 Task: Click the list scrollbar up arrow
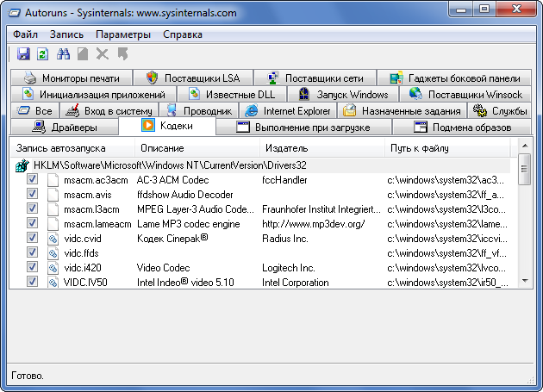tap(525, 146)
